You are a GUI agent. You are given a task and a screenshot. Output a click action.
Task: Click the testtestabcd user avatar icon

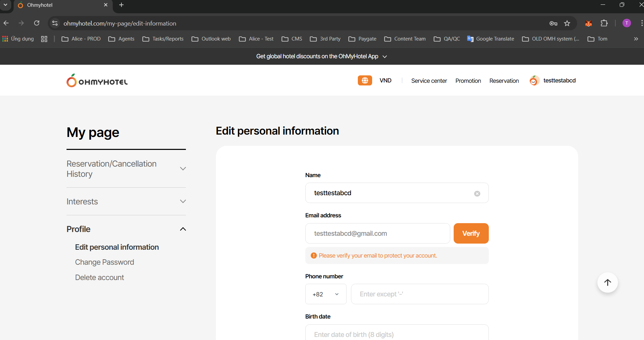coord(534,81)
